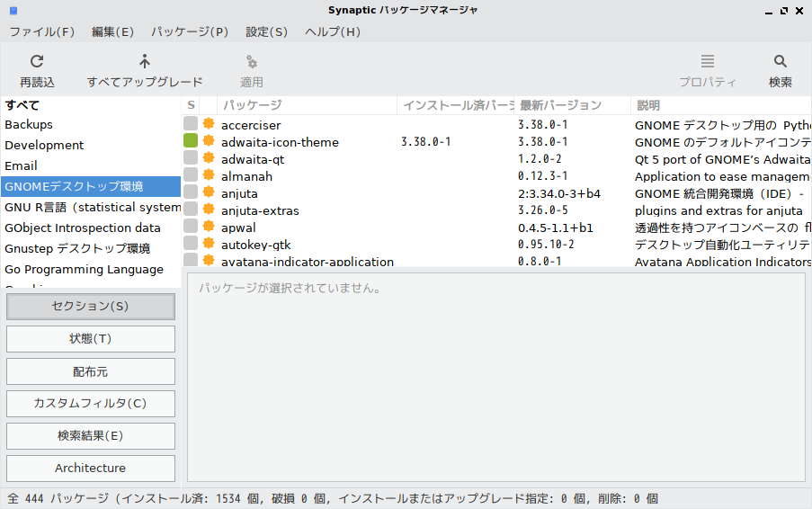Click the sun icon next to almanah
Screen dimensions: 812x509
[x=209, y=174]
